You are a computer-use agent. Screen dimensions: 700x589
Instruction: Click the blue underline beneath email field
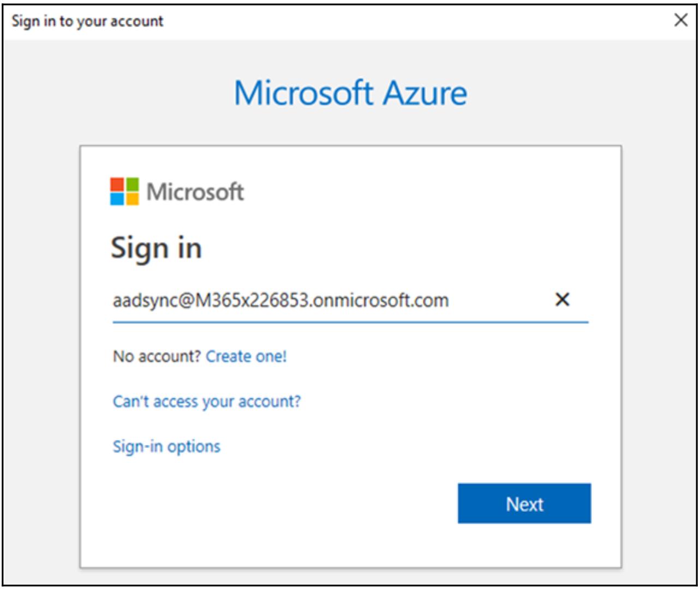coord(350,322)
